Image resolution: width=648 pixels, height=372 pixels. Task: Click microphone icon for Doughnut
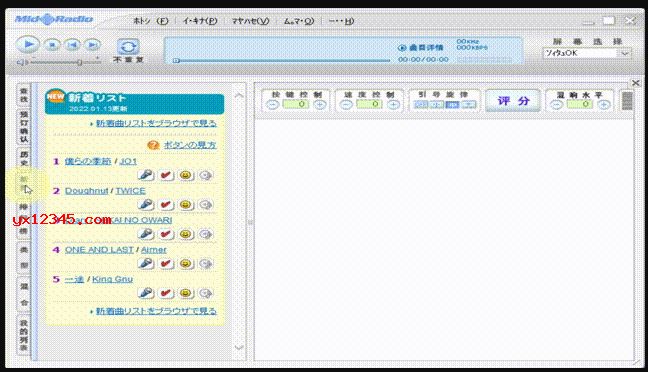[146, 205]
